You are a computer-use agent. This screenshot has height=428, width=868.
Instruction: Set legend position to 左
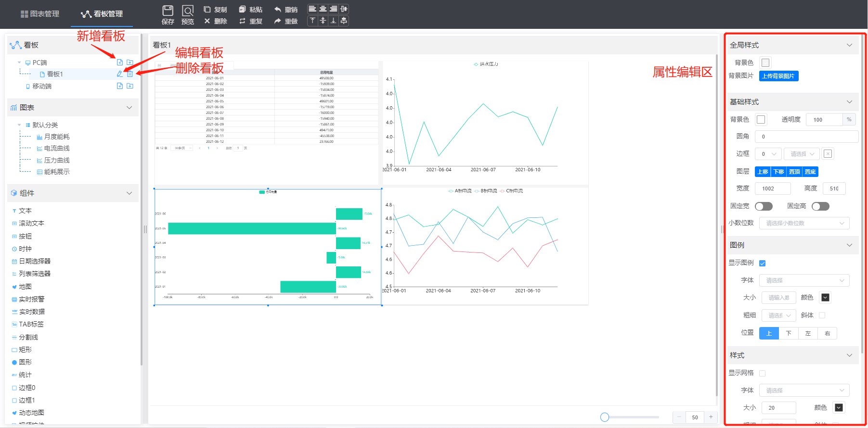808,333
